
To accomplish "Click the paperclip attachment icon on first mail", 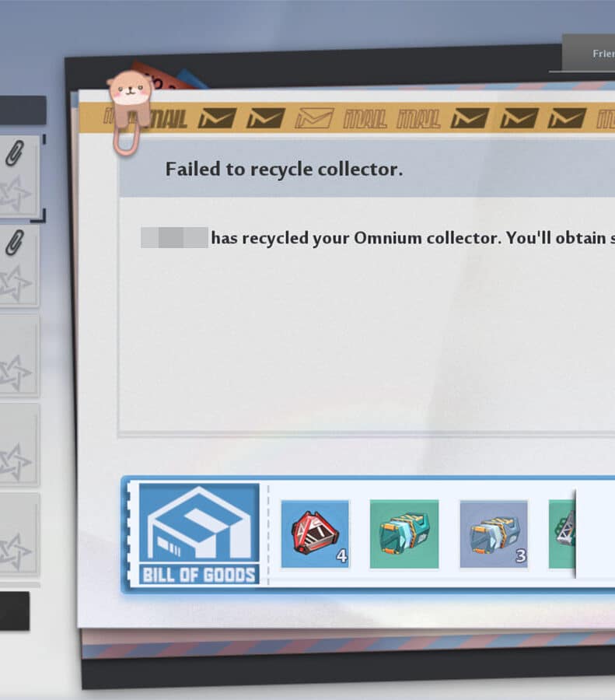I will 14,152.
